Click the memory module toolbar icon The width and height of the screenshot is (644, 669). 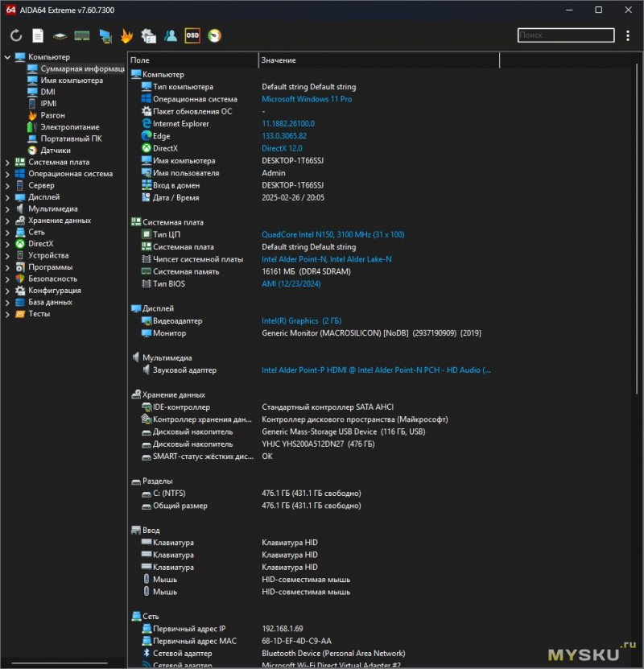click(82, 36)
